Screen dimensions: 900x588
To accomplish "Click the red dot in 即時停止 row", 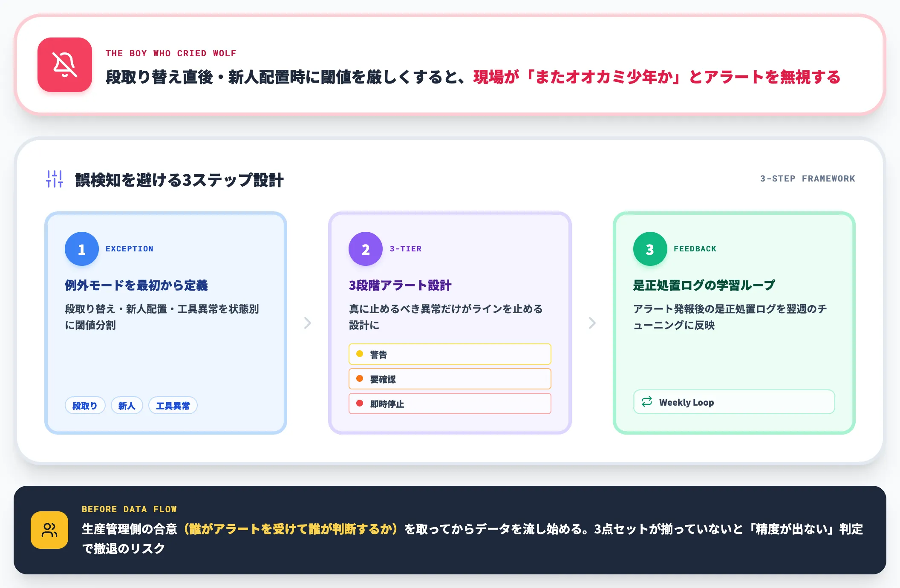I will (x=360, y=403).
